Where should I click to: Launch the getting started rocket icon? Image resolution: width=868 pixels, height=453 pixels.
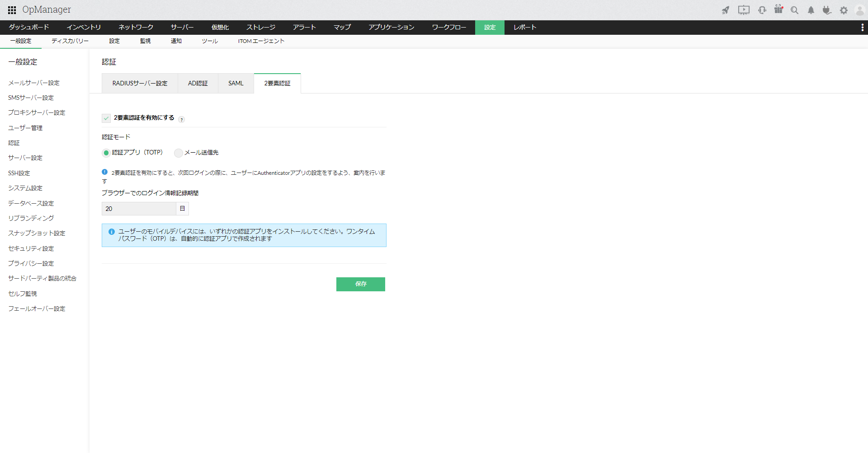pos(726,9)
